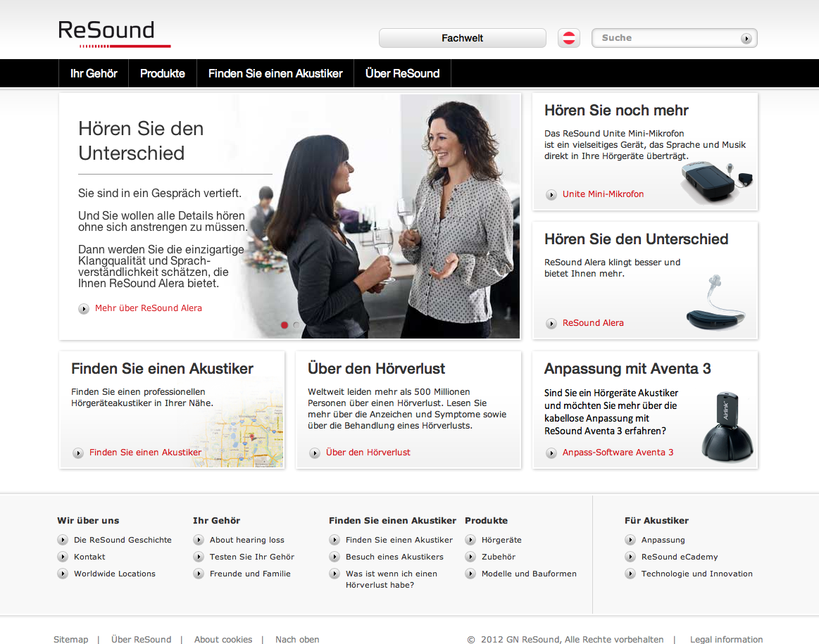Open the Austria flag country selector
The image size is (819, 644).
(x=569, y=38)
